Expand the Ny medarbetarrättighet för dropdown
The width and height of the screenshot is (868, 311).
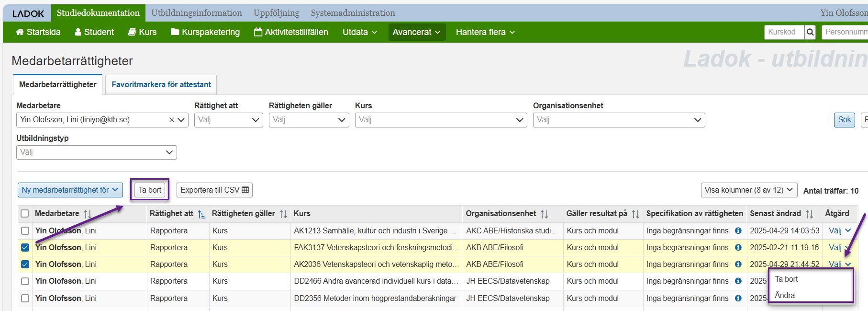70,190
